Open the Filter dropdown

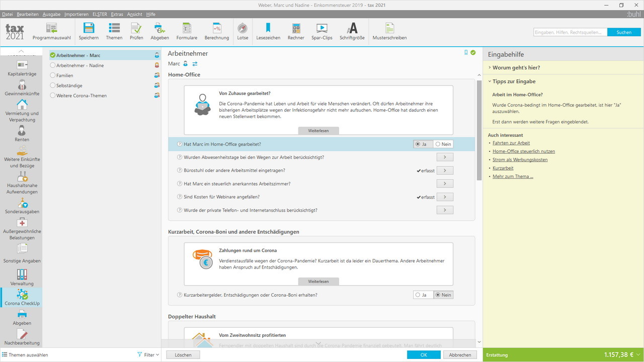[x=148, y=355]
